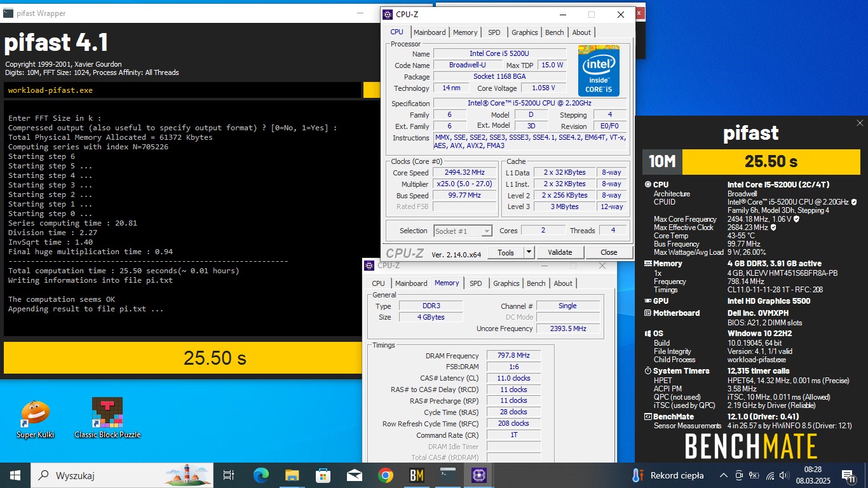Click workload-pifast.exe label in pifast Wrapper
The height and width of the screenshot is (488, 868).
(50, 90)
